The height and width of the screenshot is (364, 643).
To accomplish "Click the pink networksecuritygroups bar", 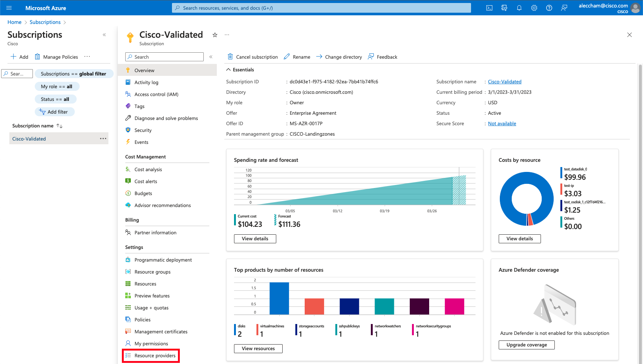I will tap(455, 306).
